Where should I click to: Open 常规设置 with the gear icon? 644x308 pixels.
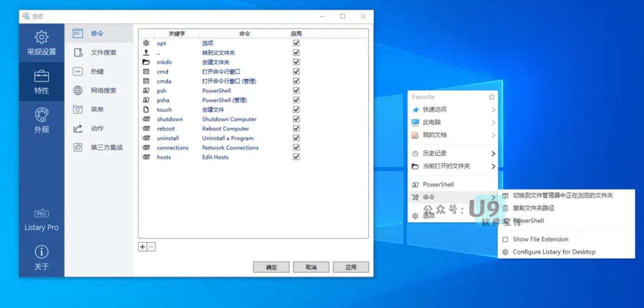(x=41, y=36)
